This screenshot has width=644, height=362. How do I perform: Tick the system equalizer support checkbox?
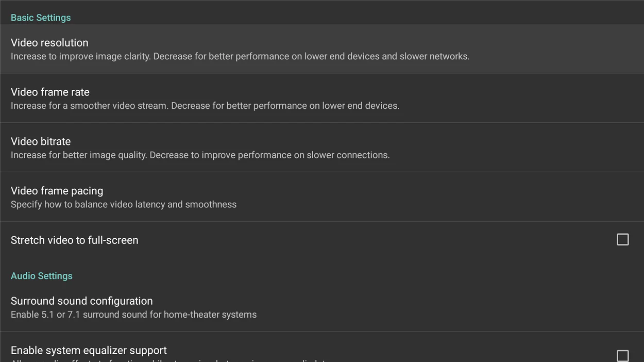click(x=622, y=356)
